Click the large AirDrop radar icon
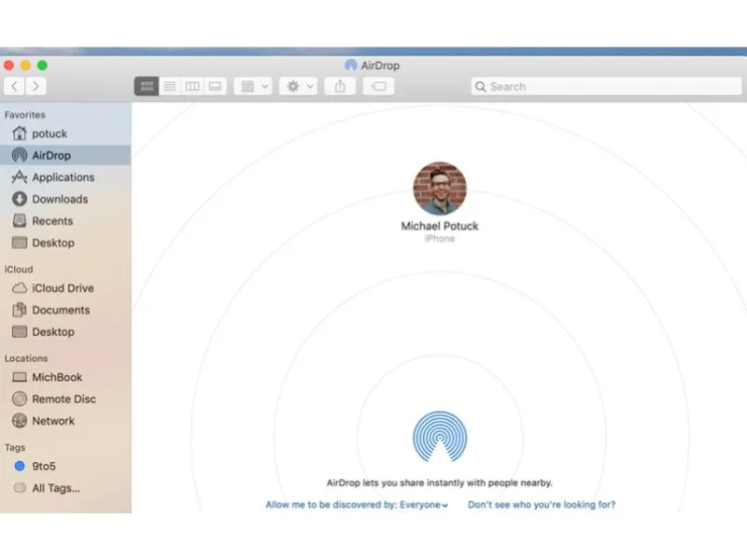 click(440, 437)
